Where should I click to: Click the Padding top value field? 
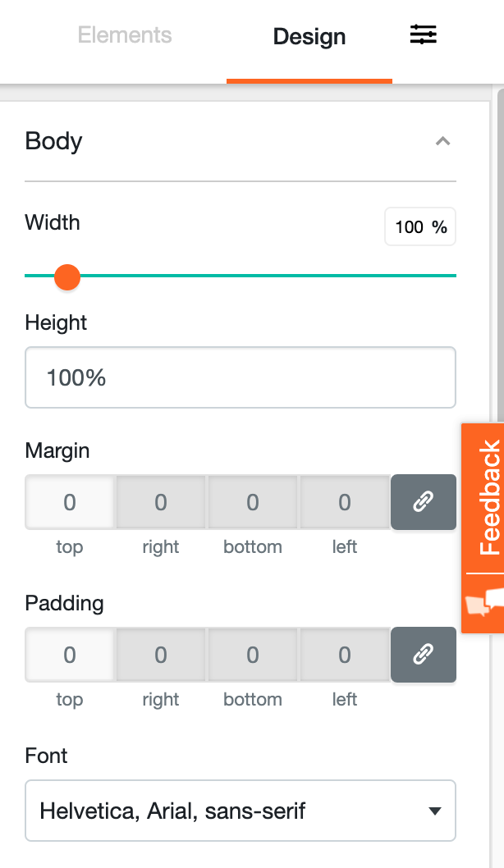pyautogui.click(x=70, y=655)
